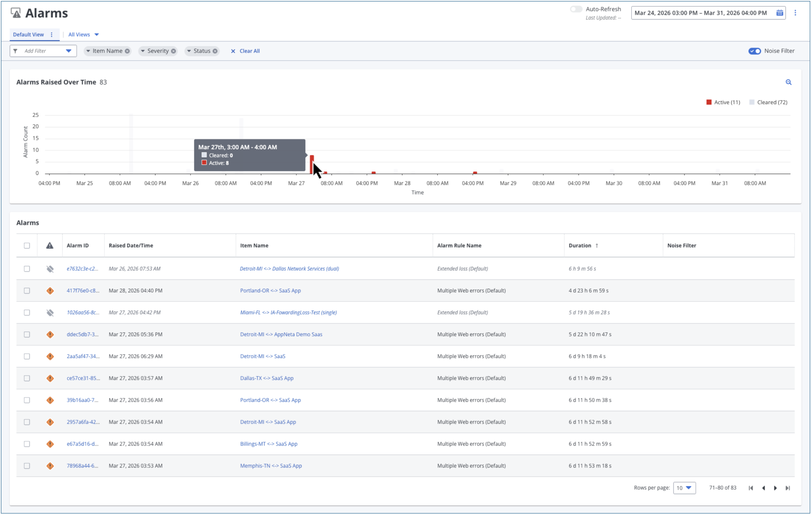Click severity icon for 417f76e0 alarm row
The height and width of the screenshot is (515, 812).
(x=50, y=291)
